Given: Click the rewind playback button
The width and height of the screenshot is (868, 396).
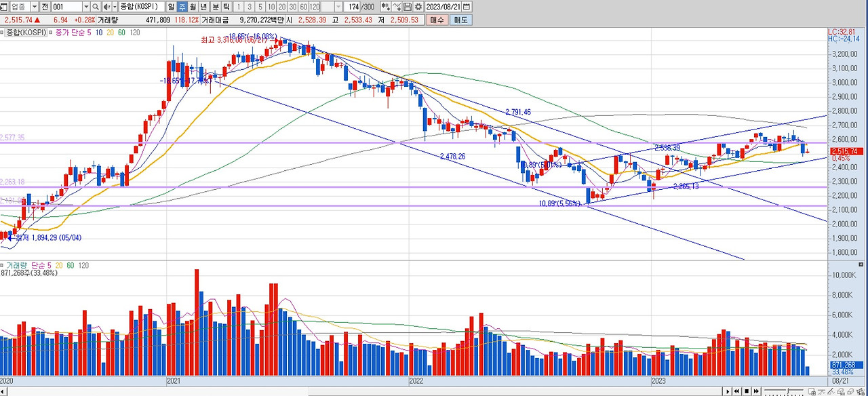Looking at the screenshot, I should pyautogui.click(x=736, y=391).
